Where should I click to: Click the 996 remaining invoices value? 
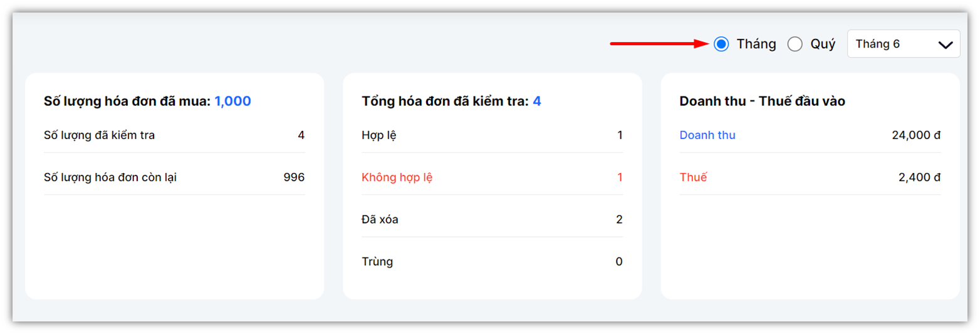pyautogui.click(x=294, y=177)
